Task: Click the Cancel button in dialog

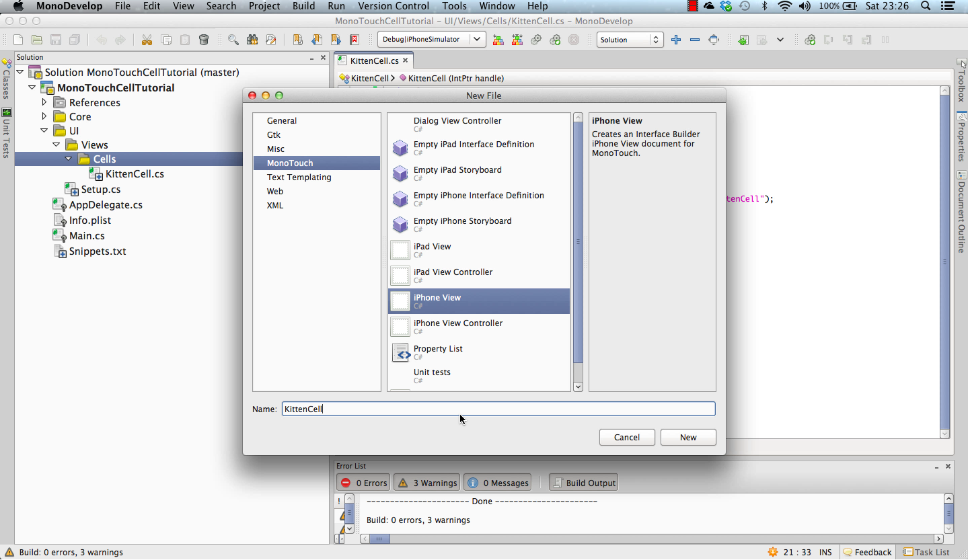Action: coord(627,437)
